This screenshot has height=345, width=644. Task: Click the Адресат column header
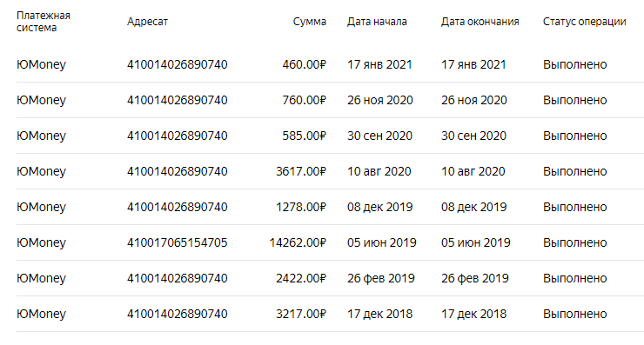click(x=147, y=22)
